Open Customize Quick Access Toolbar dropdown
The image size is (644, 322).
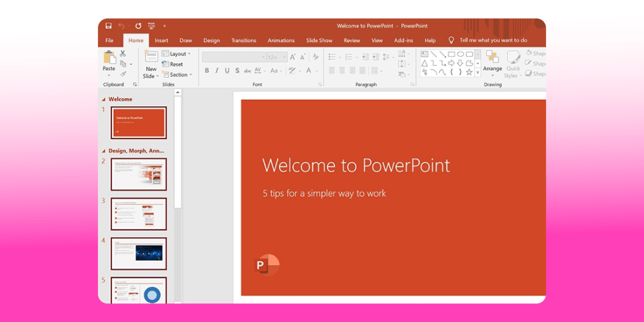(164, 26)
